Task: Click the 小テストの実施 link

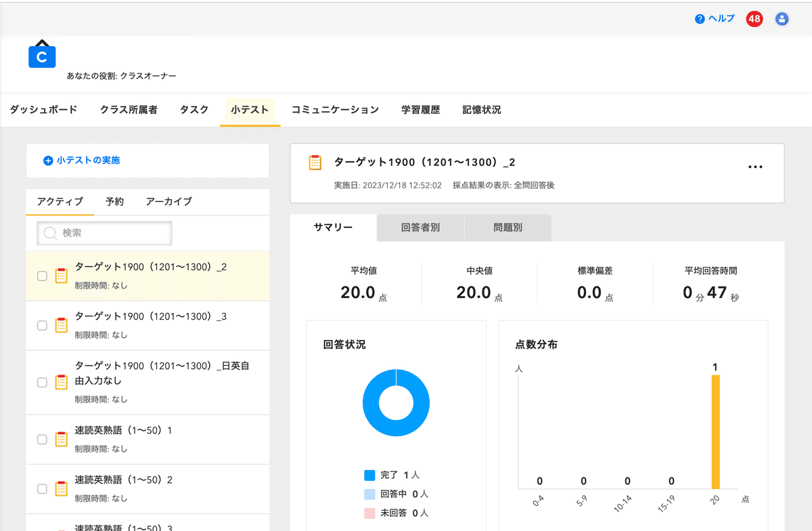Action: pos(89,161)
